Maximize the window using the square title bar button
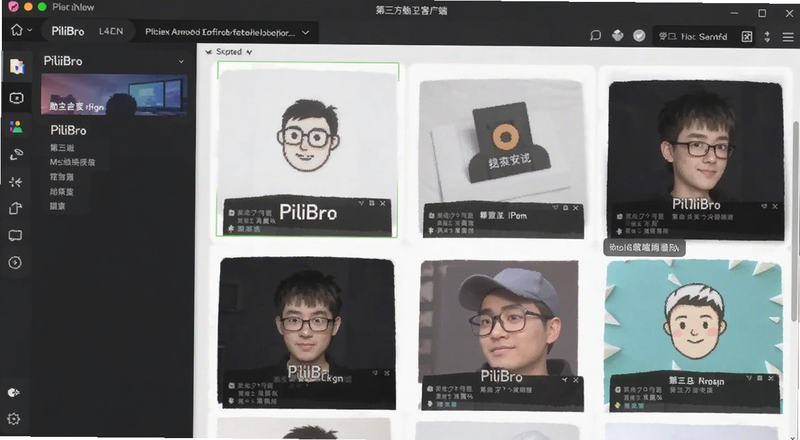800x440 pixels. [x=762, y=13]
